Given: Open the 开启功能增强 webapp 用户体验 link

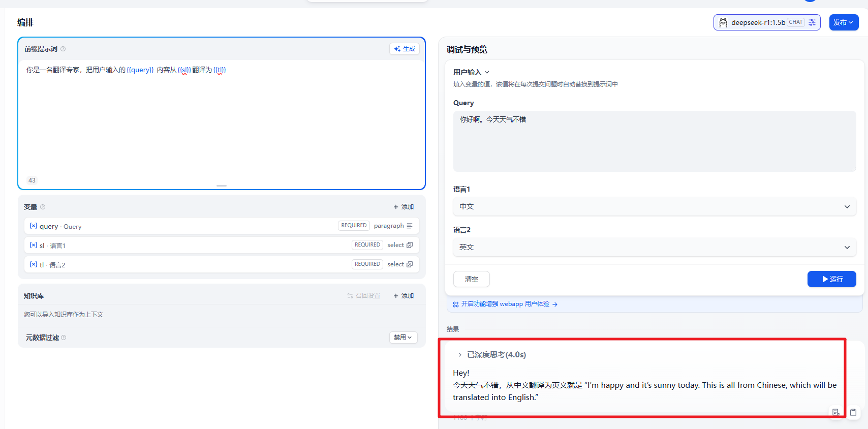Looking at the screenshot, I should 505,304.
